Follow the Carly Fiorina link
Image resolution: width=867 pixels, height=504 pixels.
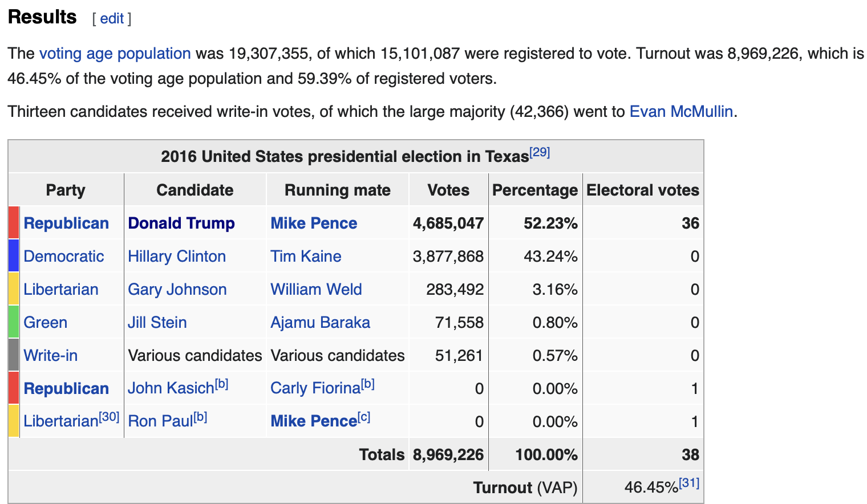point(315,389)
